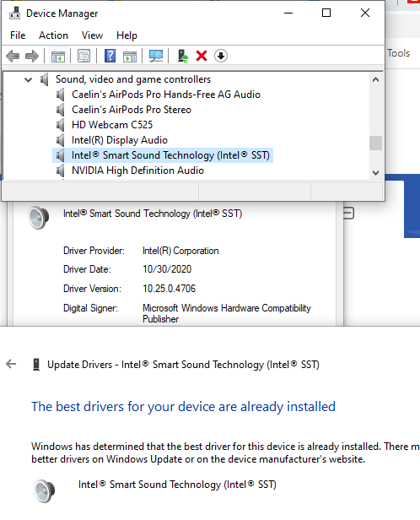This screenshot has height=520, width=420.
Task: Click the Driver Provider value Intel(R) Corporation
Action: pyautogui.click(x=180, y=251)
